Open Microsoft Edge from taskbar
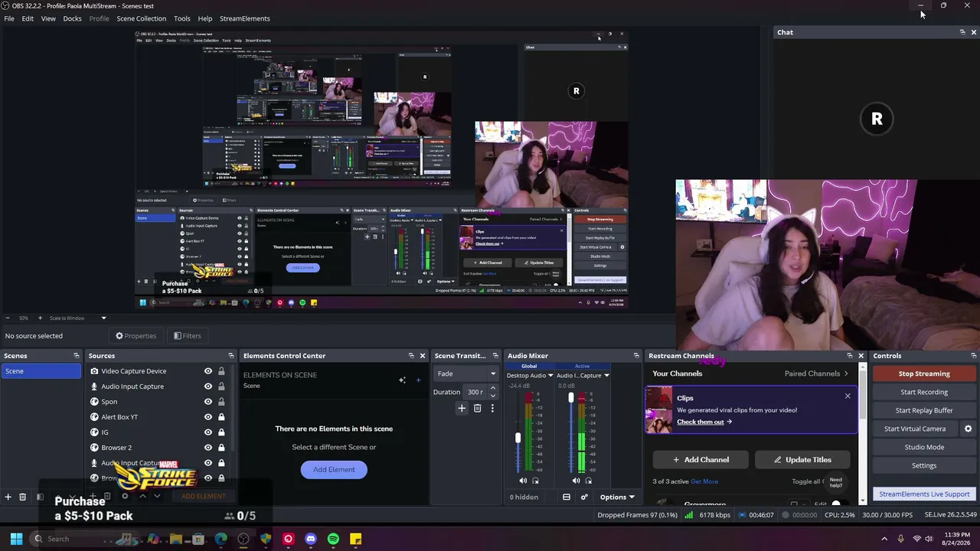 click(220, 539)
